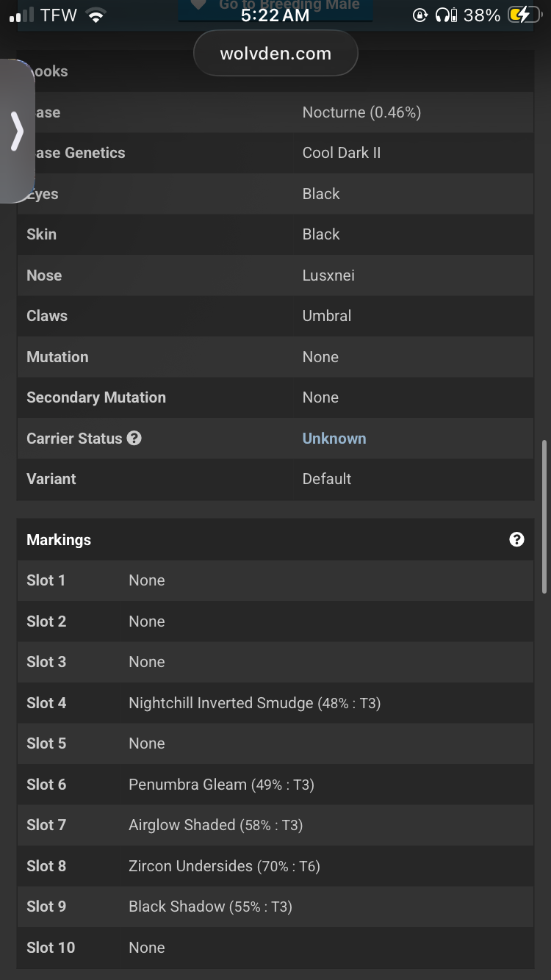Click the page scrollbar on the right
Screen dimensions: 551x980
pyautogui.click(x=544, y=516)
